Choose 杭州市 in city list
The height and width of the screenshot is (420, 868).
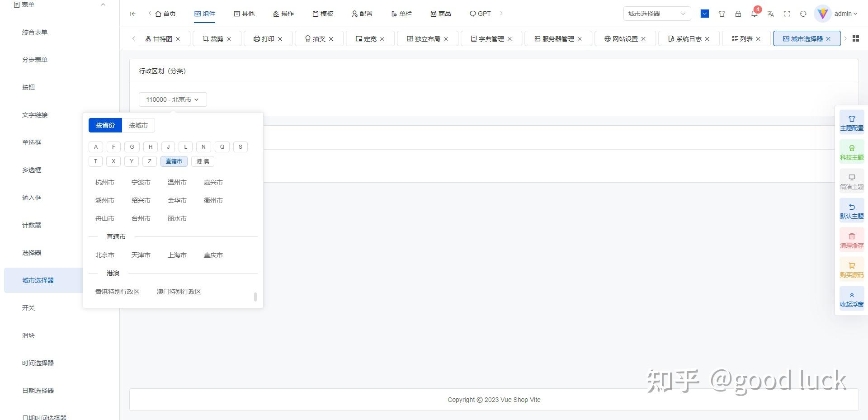coord(105,182)
